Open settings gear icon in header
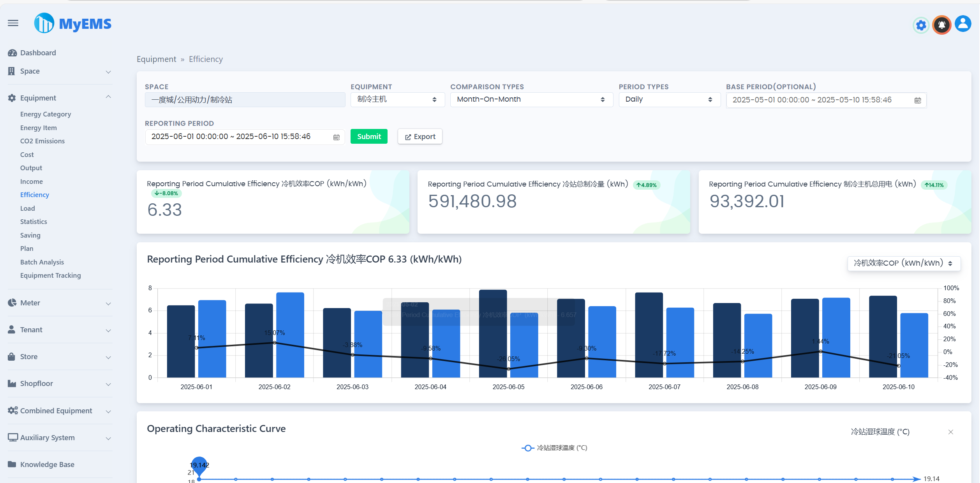The width and height of the screenshot is (980, 483). click(x=921, y=25)
